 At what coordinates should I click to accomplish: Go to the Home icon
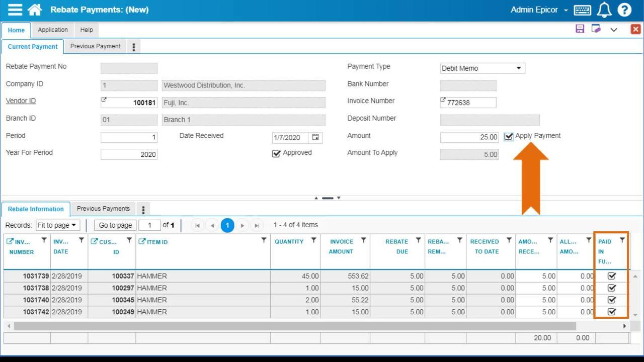pyautogui.click(x=35, y=10)
